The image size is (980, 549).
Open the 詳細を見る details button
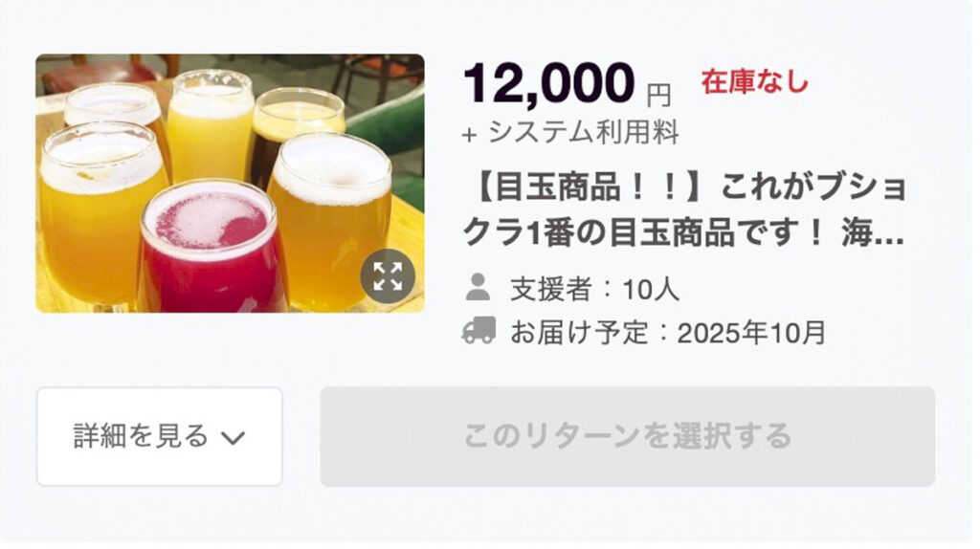(x=160, y=436)
